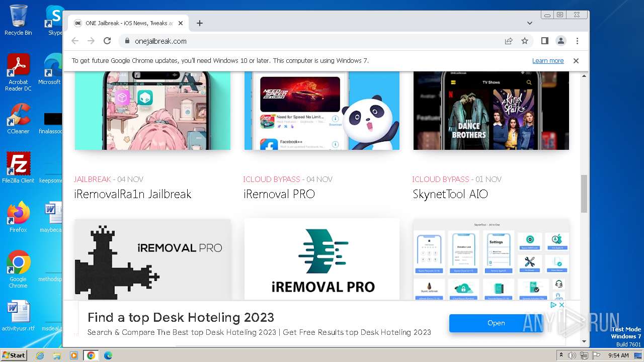The height and width of the screenshot is (362, 644).
Task: Open FileZilla Client desktop shortcut
Action: pos(18,168)
